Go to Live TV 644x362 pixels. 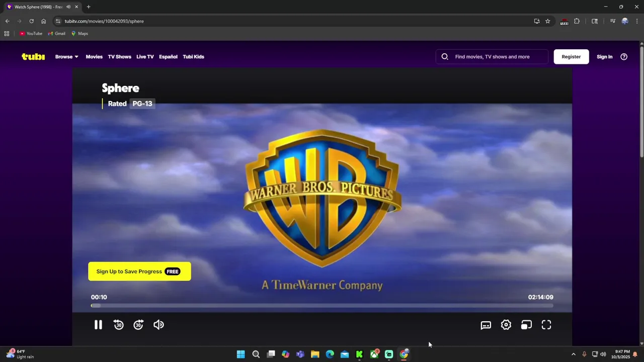145,57
